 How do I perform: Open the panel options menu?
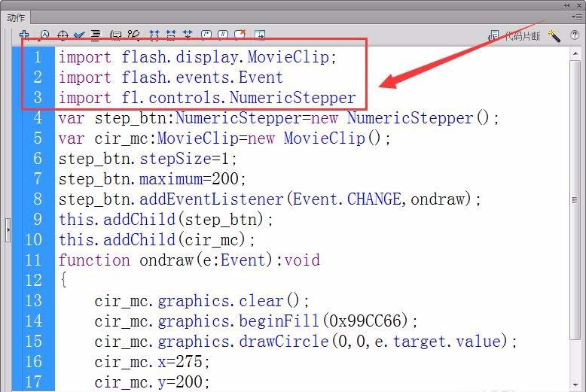[576, 17]
